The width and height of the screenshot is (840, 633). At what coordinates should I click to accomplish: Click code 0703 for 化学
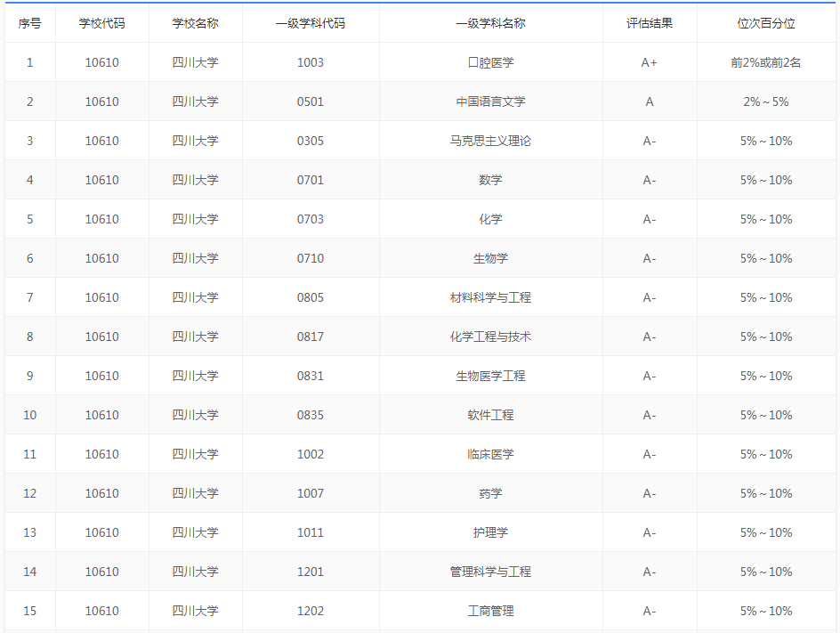[311, 219]
